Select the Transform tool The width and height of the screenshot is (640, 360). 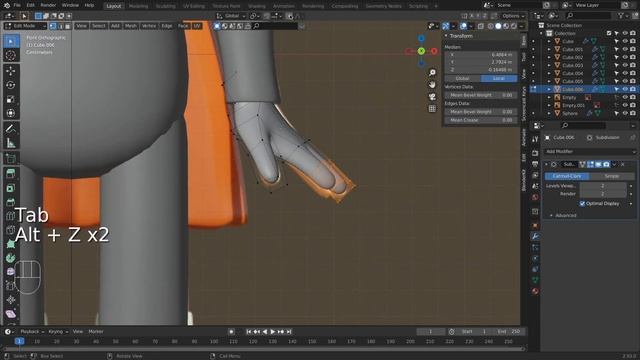pos(11,113)
